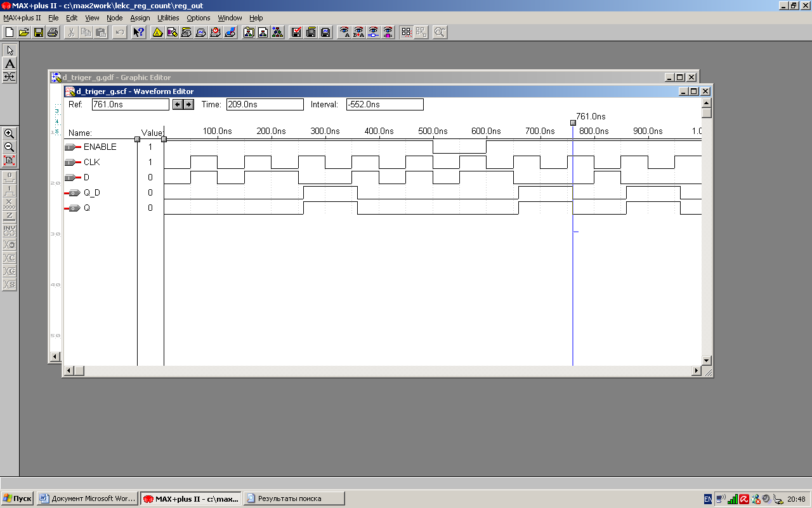Click the Overwrite Undefined (X) palette button

pyautogui.click(x=10, y=203)
